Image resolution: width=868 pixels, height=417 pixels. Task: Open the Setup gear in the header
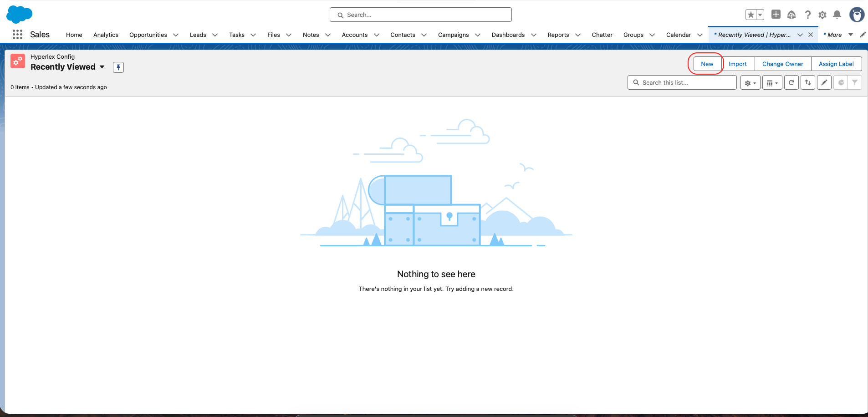pos(822,15)
